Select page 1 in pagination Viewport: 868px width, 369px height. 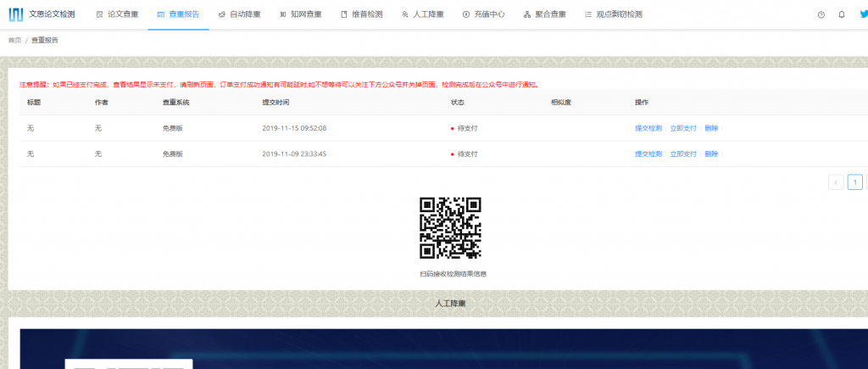coord(854,182)
